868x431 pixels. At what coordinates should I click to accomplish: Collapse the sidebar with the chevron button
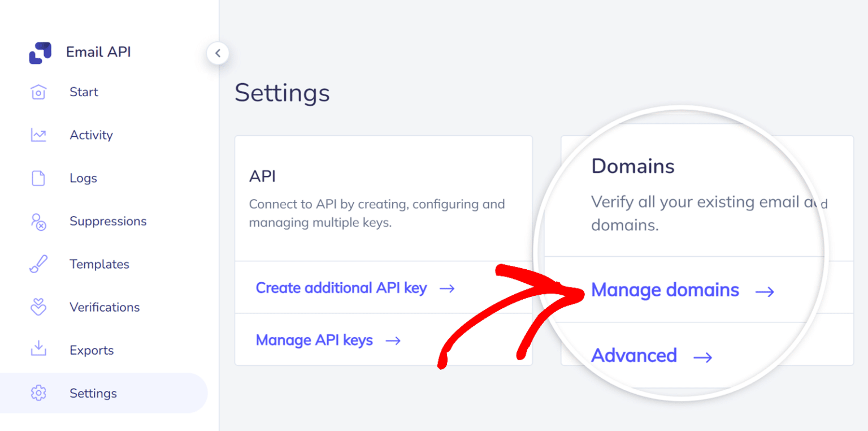pos(218,54)
